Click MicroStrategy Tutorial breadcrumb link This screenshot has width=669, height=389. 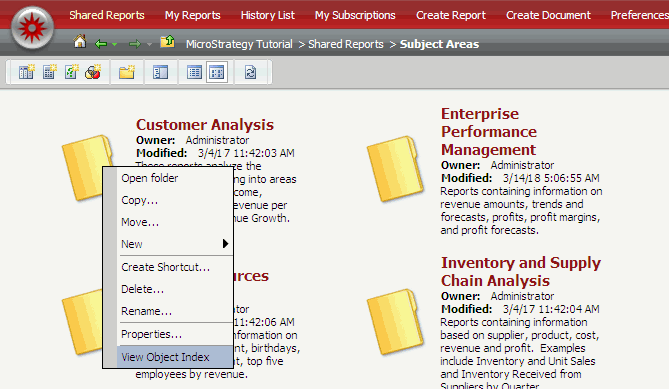(x=239, y=44)
